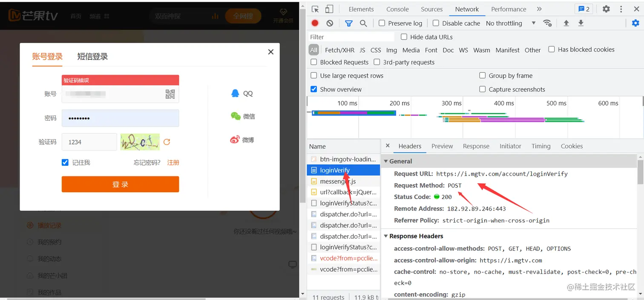Collapse the Response Headers section
Viewport: 644px width, 300px height.
pos(386,236)
